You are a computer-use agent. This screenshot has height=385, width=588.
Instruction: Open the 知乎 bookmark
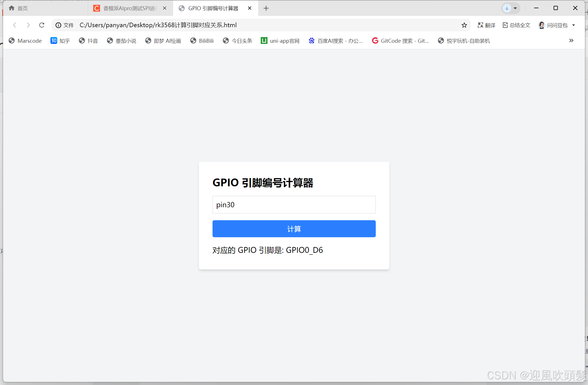point(60,41)
